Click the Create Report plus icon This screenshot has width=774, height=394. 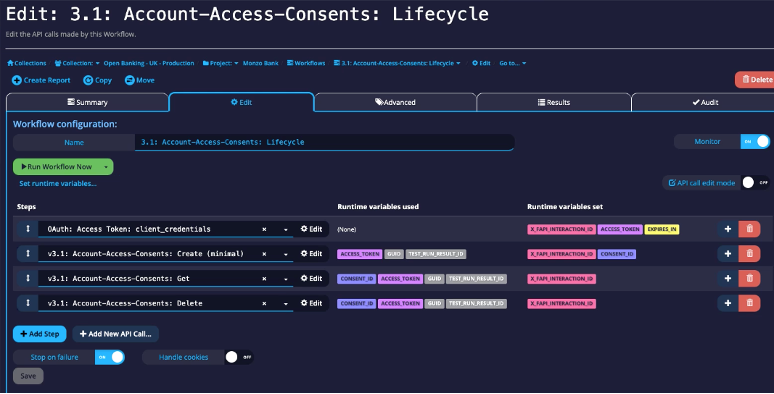(x=16, y=80)
